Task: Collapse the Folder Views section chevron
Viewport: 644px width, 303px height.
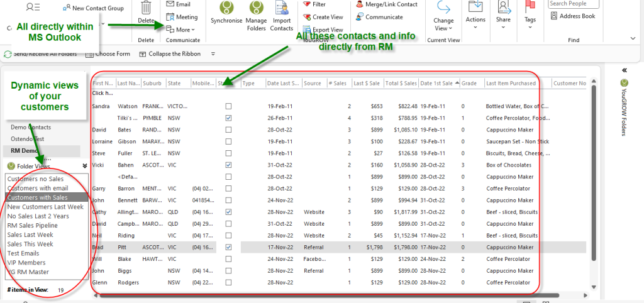Action: (x=85, y=166)
